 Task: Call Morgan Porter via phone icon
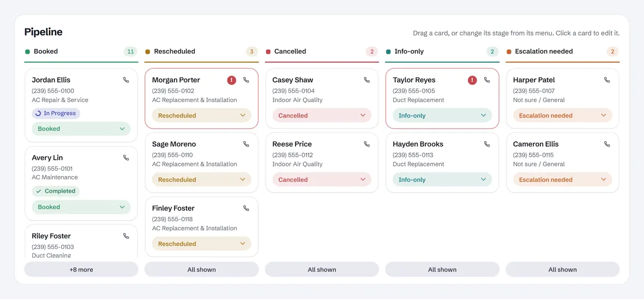coord(246,80)
